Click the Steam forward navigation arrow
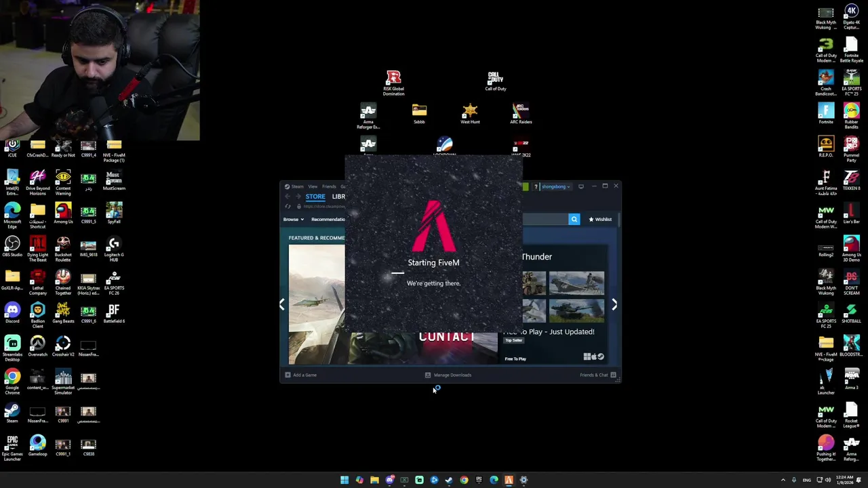Image resolution: width=868 pixels, height=488 pixels. pyautogui.click(x=298, y=197)
